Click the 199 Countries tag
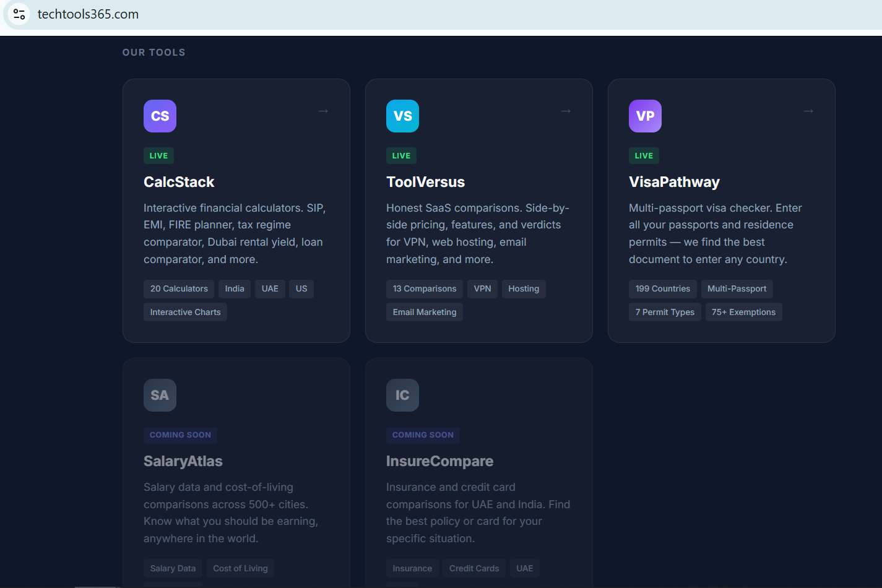Screen dimensions: 882x588 click(x=662, y=288)
